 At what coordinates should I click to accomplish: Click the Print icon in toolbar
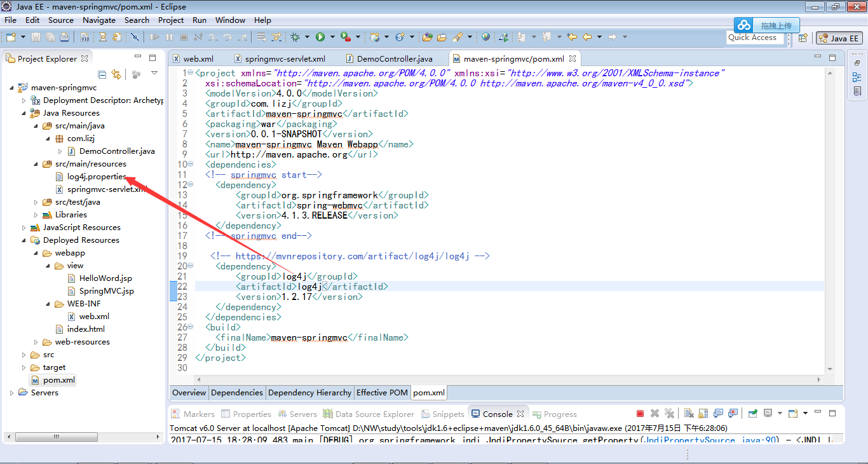tap(64, 38)
